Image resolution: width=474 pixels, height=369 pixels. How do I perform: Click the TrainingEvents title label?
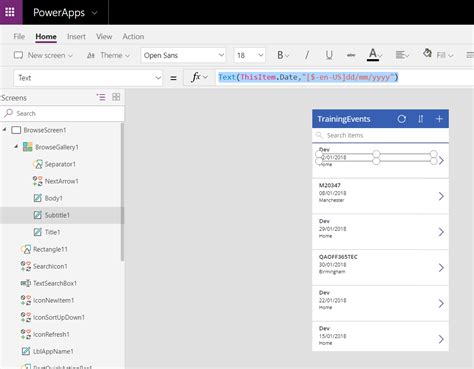[x=344, y=119]
